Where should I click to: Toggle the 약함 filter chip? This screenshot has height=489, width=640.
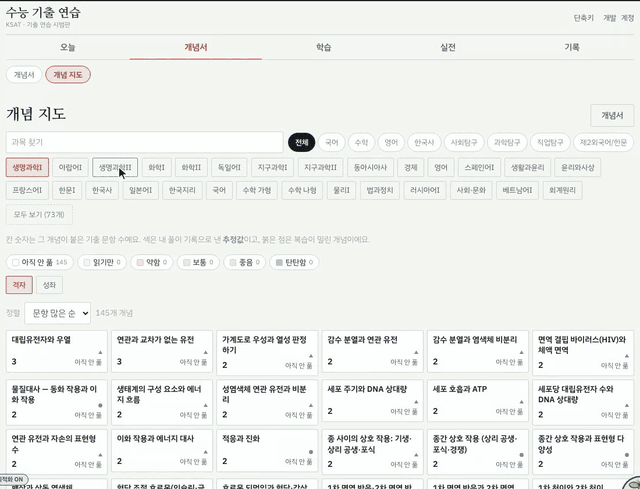coord(152,262)
